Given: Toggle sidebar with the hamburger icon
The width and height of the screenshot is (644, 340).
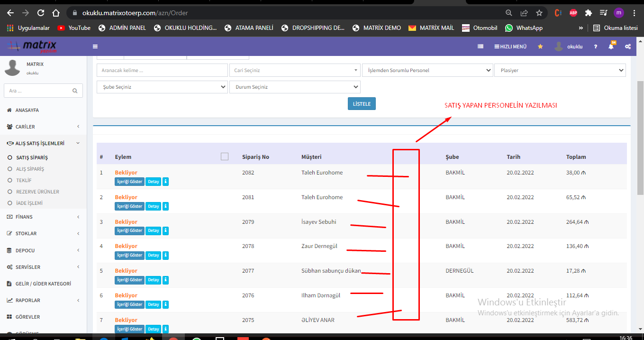Looking at the screenshot, I should pyautogui.click(x=95, y=46).
